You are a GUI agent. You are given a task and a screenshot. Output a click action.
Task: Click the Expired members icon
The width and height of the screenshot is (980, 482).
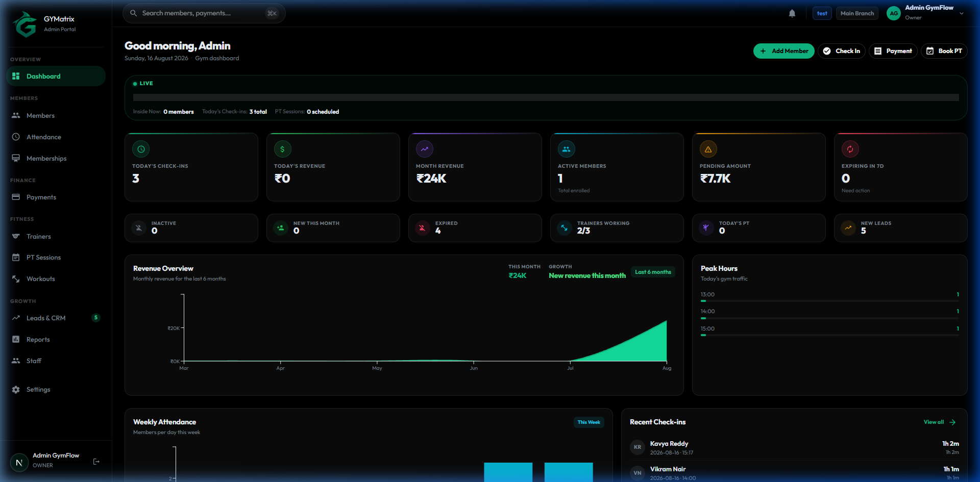[x=423, y=228]
